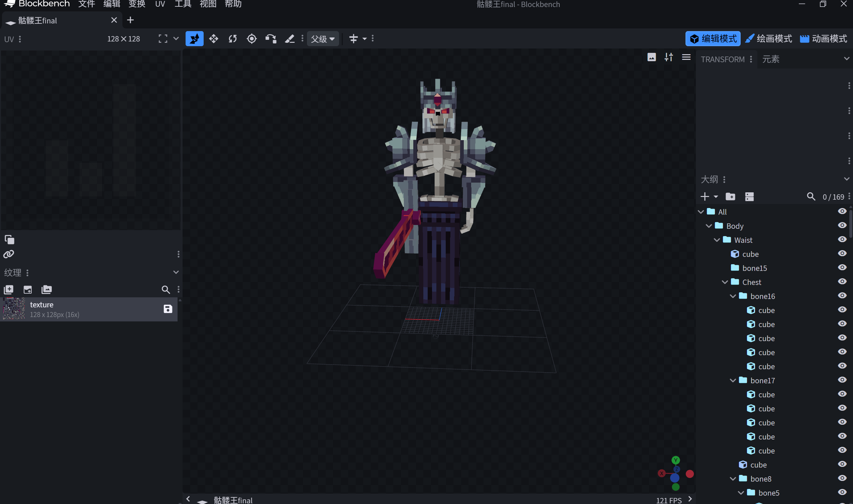Toggle visibility of Chest group

coord(842,282)
